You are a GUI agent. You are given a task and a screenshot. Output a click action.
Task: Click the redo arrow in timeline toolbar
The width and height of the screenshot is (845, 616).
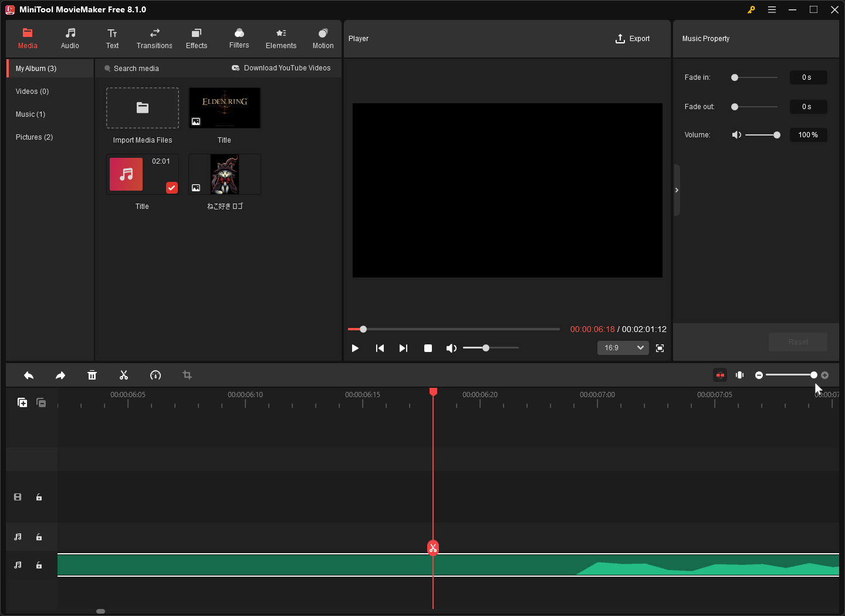click(60, 375)
